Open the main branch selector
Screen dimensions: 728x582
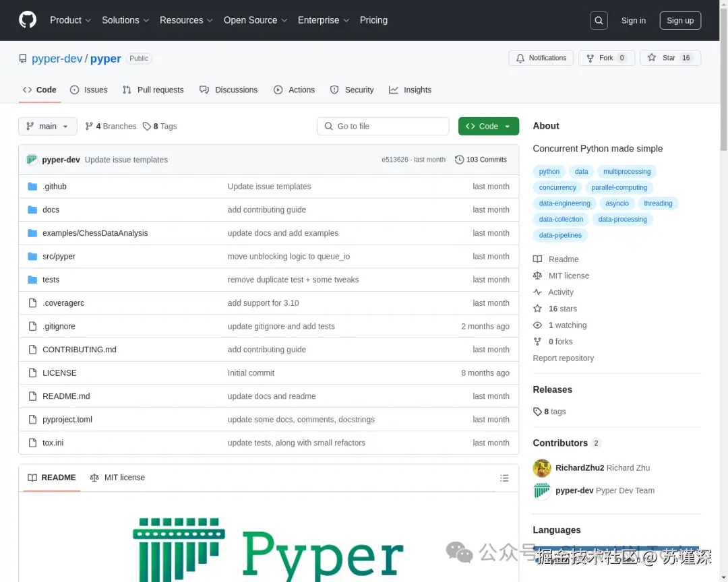(48, 126)
